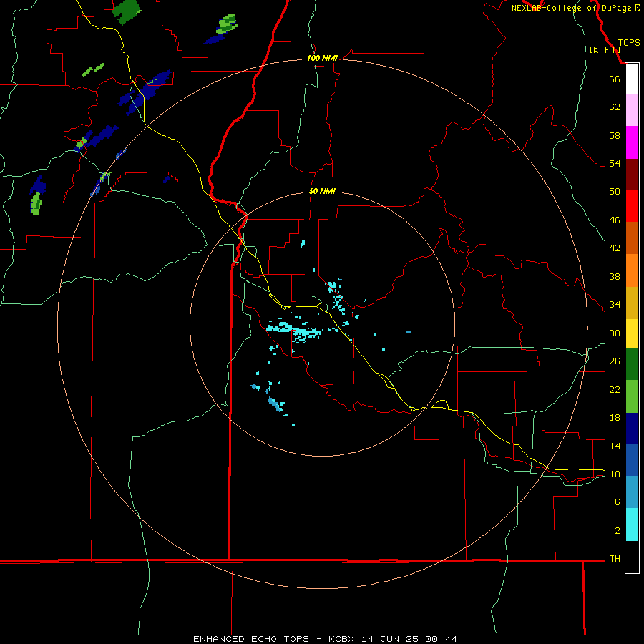
Task: Click the dark green echo blob on the map
Action: (127, 11)
